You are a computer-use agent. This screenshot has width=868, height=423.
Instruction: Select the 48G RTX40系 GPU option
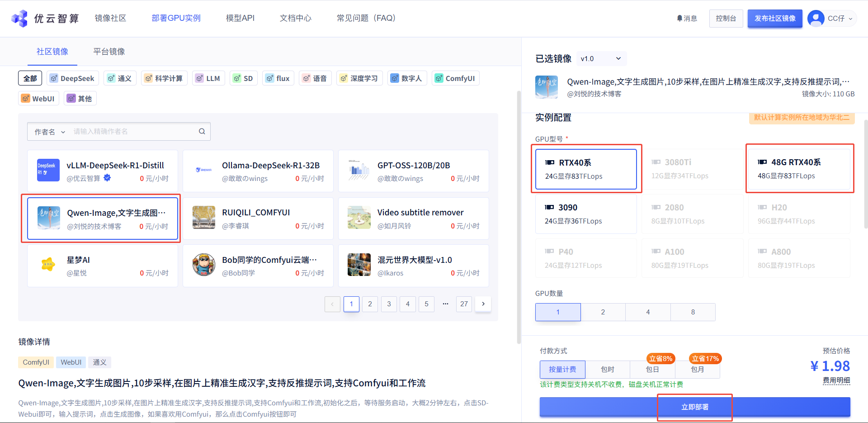coord(799,169)
